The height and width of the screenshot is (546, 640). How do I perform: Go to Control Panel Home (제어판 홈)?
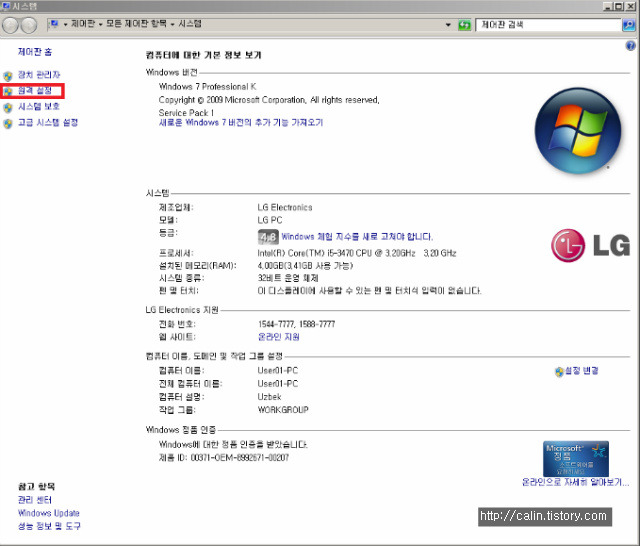point(35,52)
